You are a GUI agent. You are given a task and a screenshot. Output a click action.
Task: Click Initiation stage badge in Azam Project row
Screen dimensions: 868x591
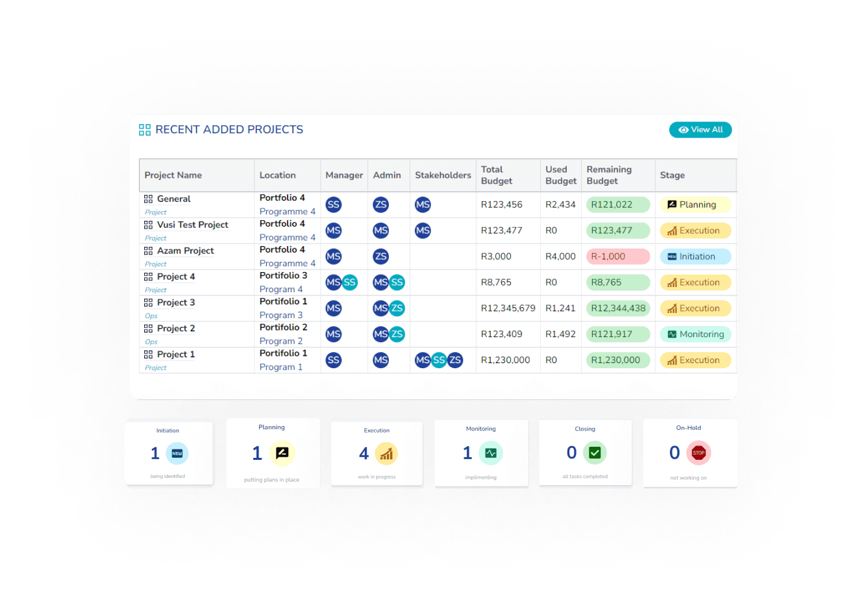pyautogui.click(x=695, y=257)
